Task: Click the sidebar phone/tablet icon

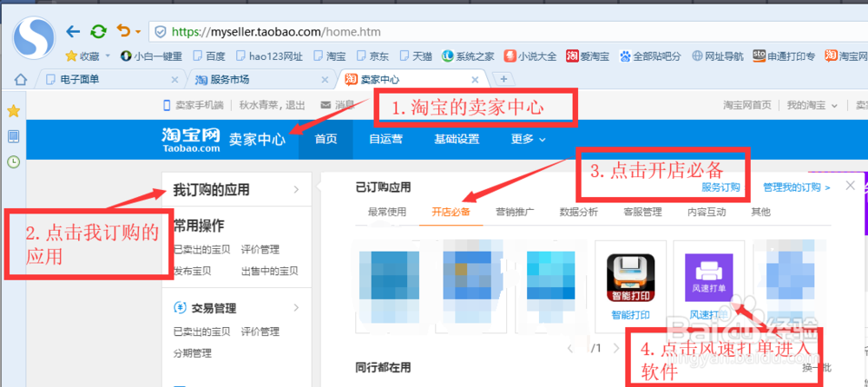Action: tap(13, 136)
